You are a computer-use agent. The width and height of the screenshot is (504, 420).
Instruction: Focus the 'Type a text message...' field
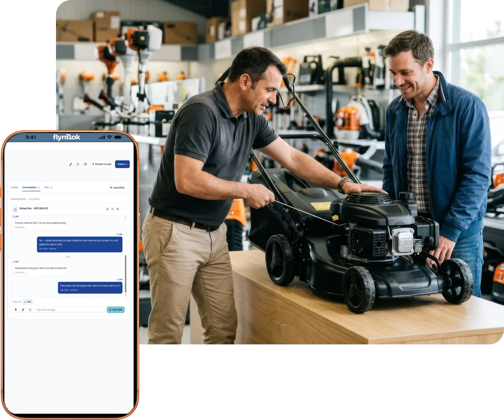pyautogui.click(x=70, y=310)
